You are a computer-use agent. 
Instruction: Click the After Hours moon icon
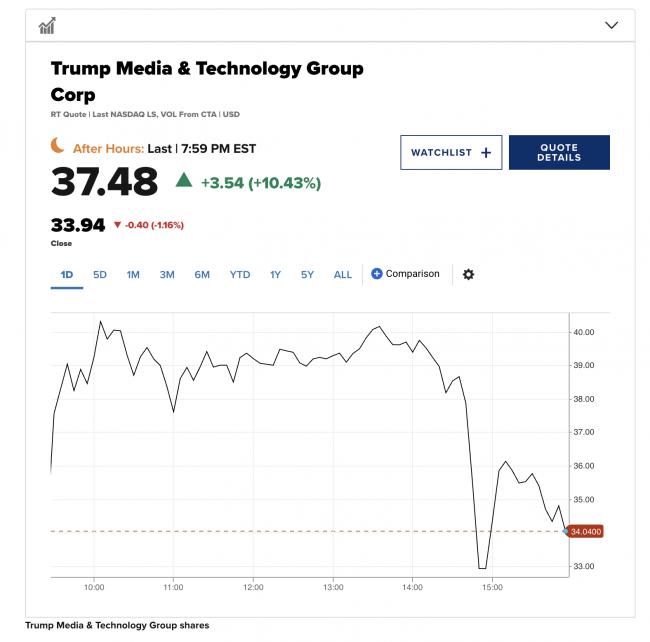(58, 147)
